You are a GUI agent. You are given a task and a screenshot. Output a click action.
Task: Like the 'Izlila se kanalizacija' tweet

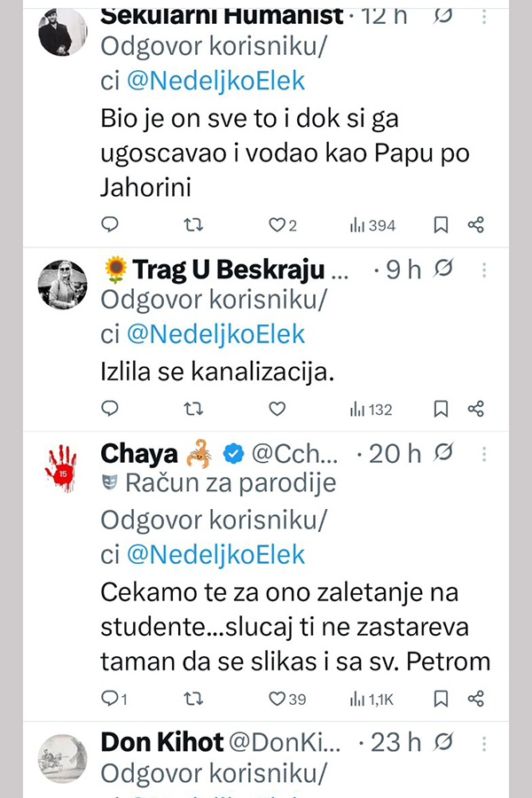point(278,409)
